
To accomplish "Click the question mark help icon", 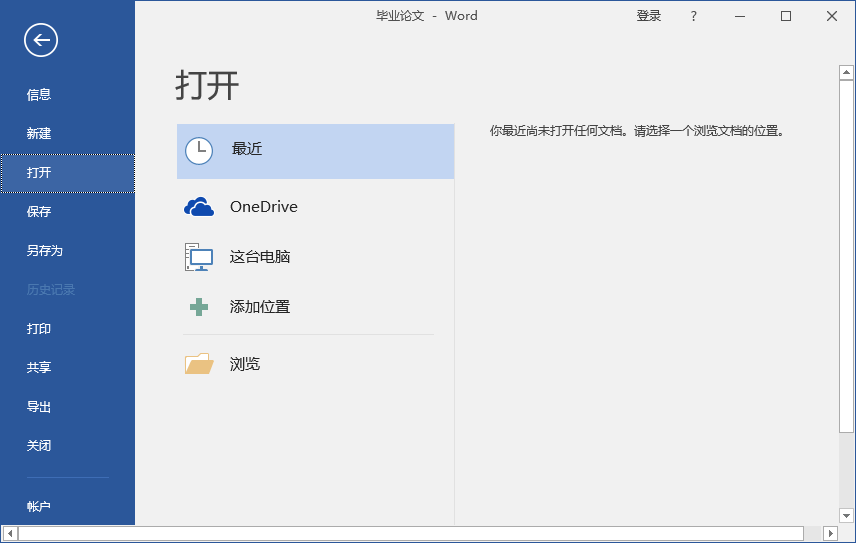I will tap(694, 16).
